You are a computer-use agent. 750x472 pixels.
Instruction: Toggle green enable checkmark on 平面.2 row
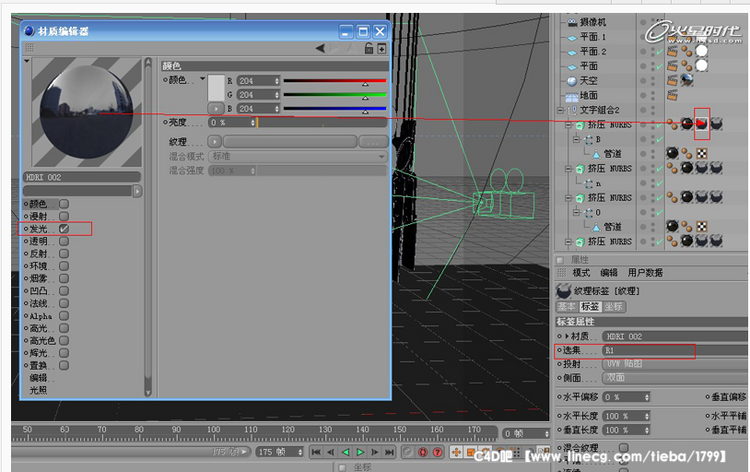tap(660, 52)
